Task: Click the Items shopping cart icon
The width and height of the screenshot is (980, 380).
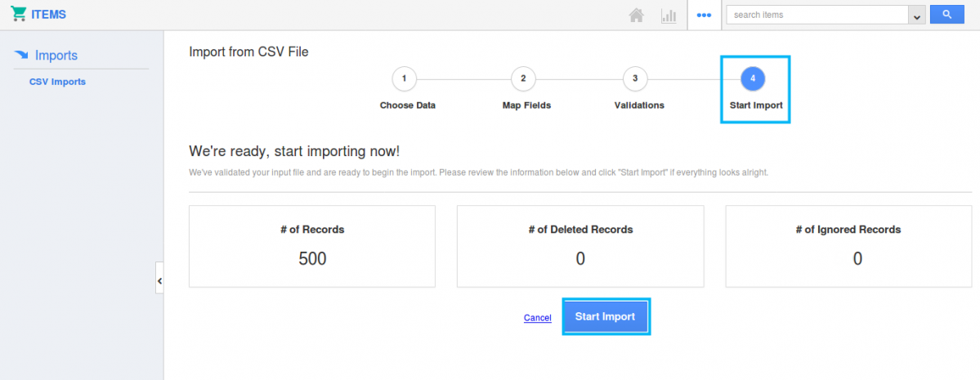Action: tap(18, 15)
